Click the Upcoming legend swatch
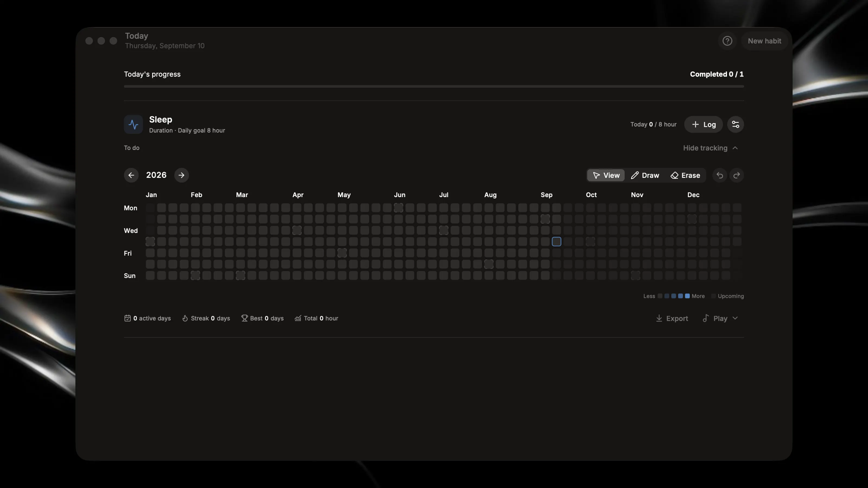The width and height of the screenshot is (868, 488). 713,296
